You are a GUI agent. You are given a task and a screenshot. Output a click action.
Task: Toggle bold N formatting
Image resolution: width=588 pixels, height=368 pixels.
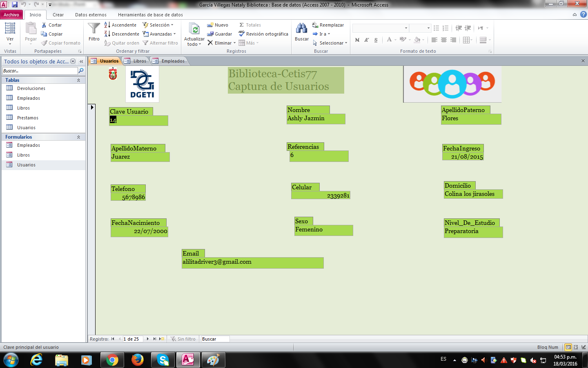(x=357, y=40)
